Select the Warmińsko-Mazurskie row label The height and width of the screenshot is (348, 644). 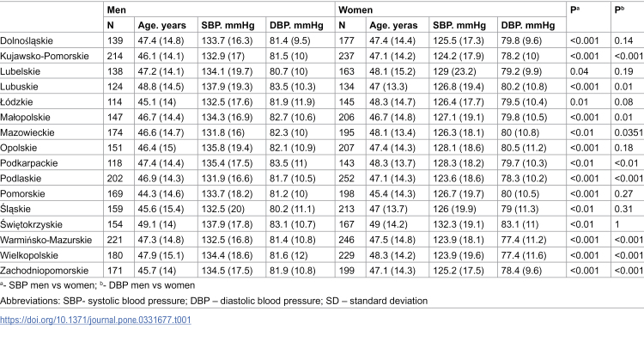click(x=46, y=240)
